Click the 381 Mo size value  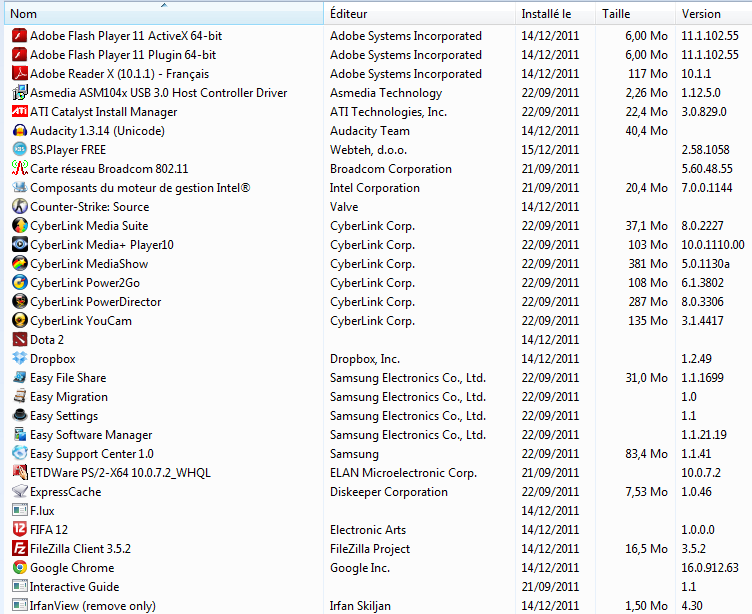pos(648,264)
